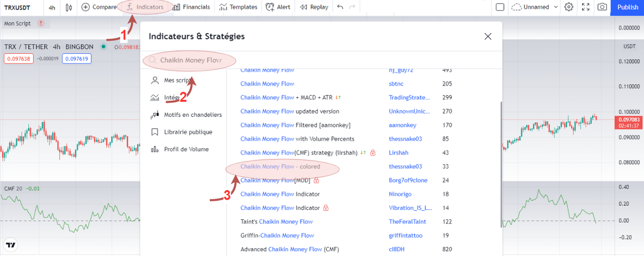Image resolution: width=644 pixels, height=256 pixels.
Task: Click lock icon on lirshah strategy row
Action: (x=373, y=152)
